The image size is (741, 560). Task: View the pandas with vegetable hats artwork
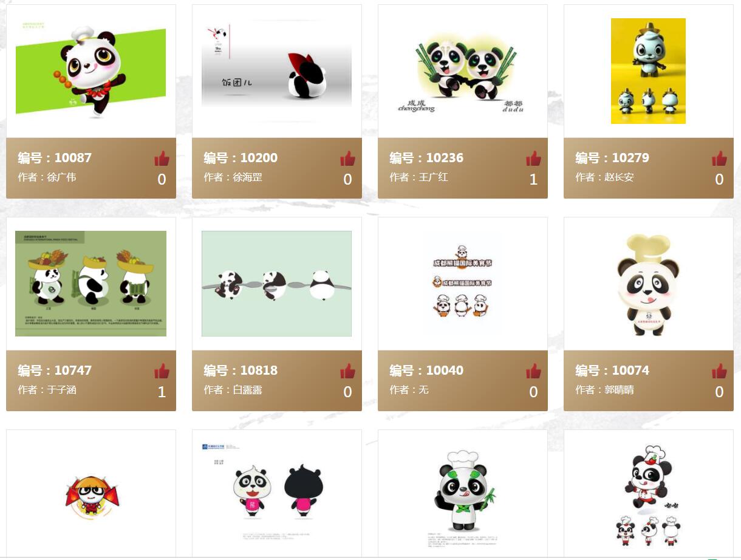pos(91,284)
